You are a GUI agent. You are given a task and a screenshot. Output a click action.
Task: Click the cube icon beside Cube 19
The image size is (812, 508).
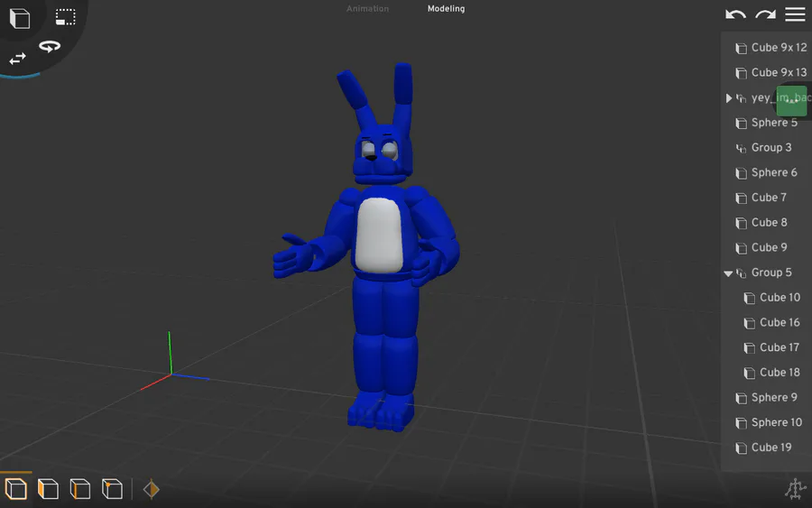pos(741,448)
